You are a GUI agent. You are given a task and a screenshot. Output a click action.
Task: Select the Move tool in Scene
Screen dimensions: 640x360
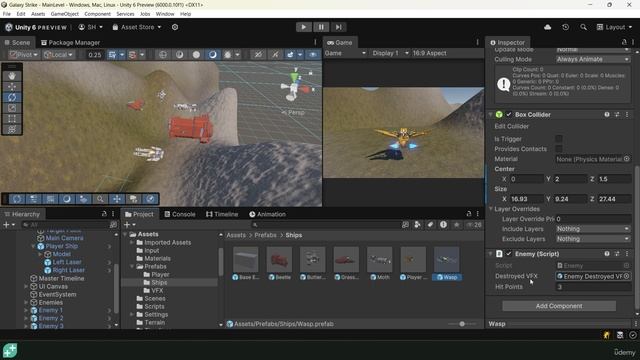pos(12,87)
